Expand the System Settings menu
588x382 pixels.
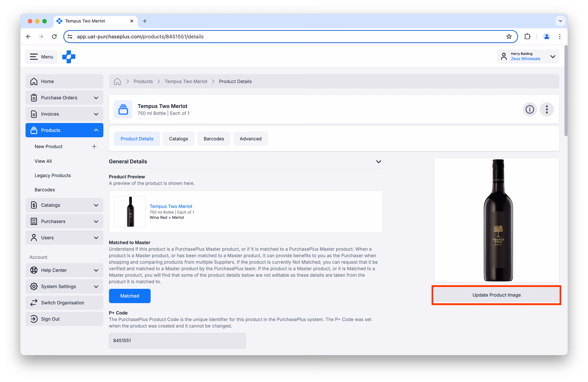[x=64, y=286]
